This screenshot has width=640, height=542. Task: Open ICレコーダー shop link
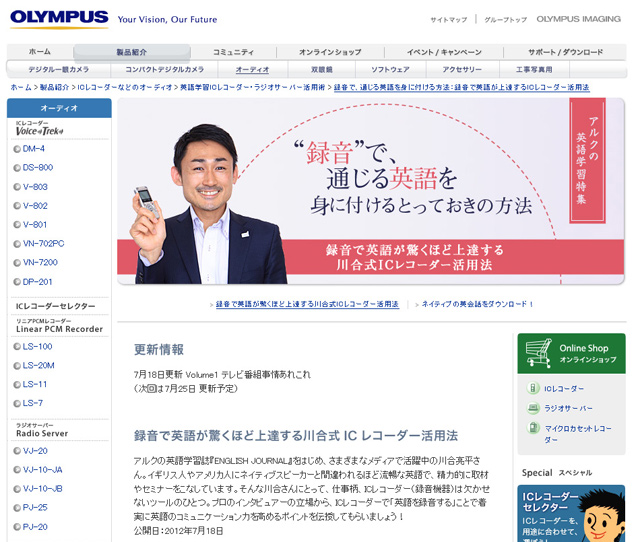[x=564, y=389]
